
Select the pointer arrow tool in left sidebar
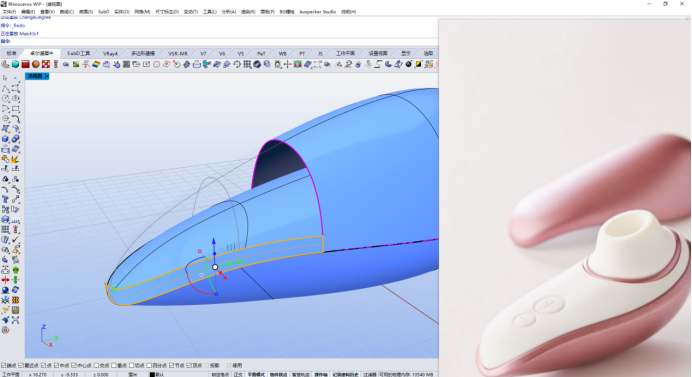click(5, 78)
